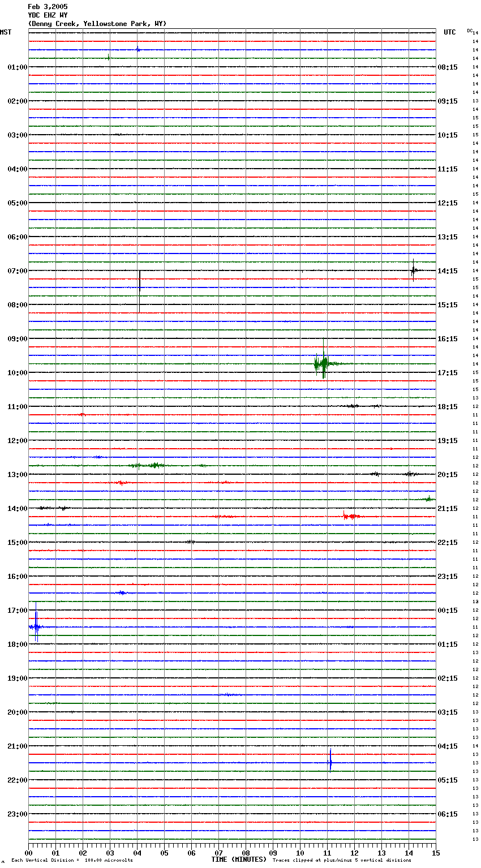Viewport: 481px width, 868px height.
Task: Click the 'MST' time zone header
Action: click(x=6, y=32)
